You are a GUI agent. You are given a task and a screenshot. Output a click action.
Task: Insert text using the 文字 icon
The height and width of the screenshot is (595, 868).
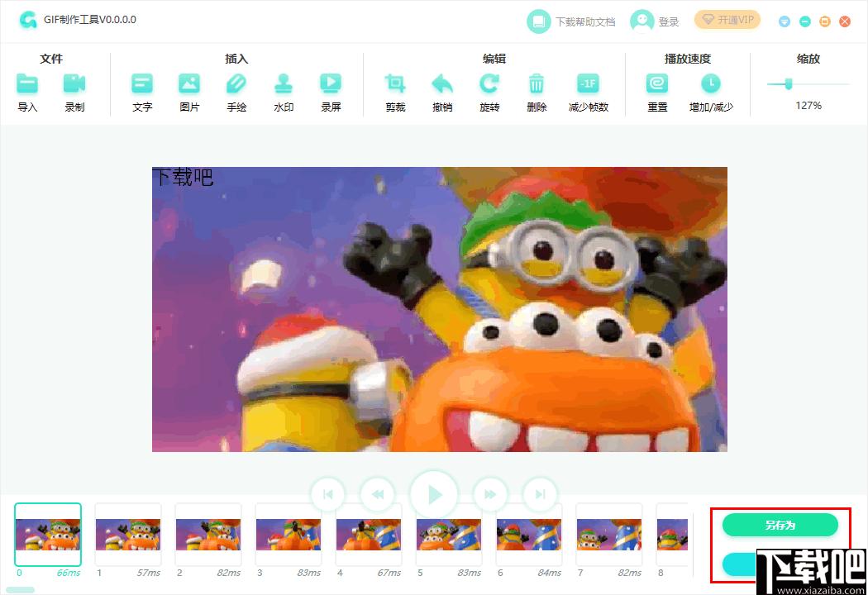(x=142, y=84)
